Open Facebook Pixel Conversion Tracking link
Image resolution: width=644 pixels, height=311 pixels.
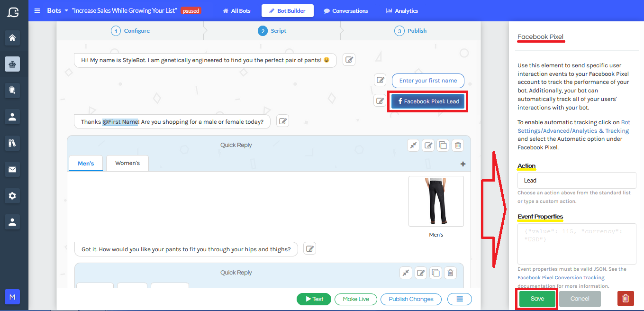pyautogui.click(x=561, y=277)
